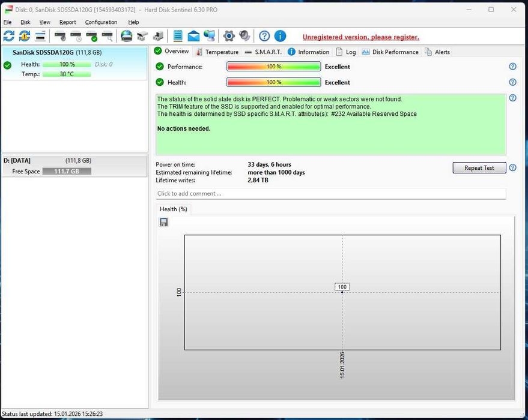
Task: Click the network computer globe icon
Action: click(209, 35)
